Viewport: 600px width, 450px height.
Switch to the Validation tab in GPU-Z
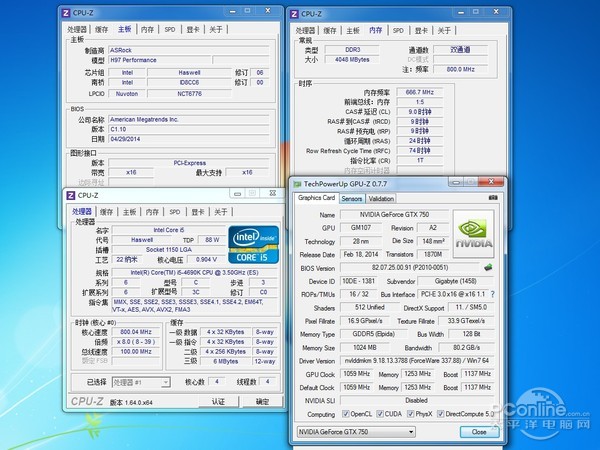[x=381, y=199]
